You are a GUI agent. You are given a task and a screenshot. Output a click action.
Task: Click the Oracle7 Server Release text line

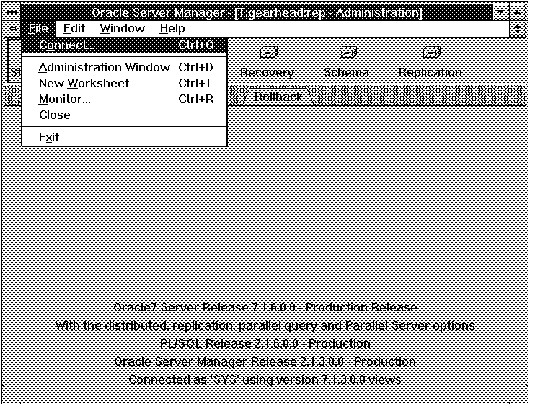pos(265,307)
